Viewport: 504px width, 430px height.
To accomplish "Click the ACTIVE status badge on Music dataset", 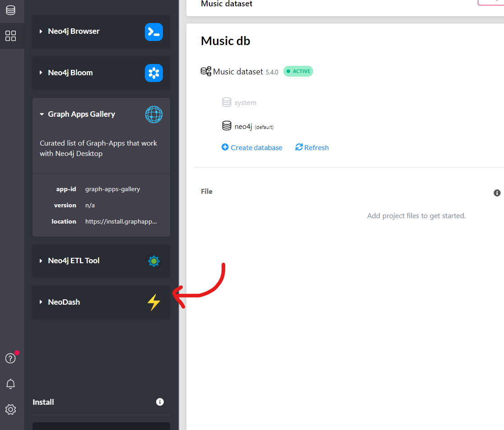I will tap(298, 71).
